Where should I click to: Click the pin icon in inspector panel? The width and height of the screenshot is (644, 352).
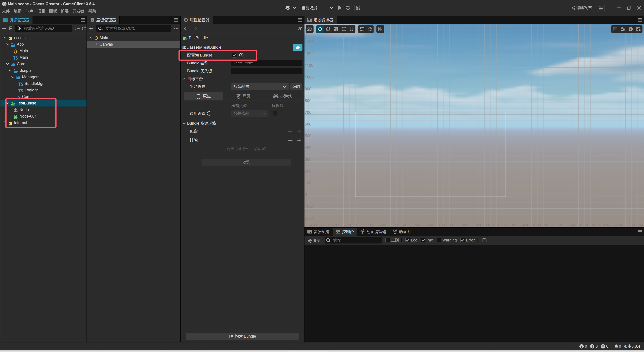click(299, 29)
